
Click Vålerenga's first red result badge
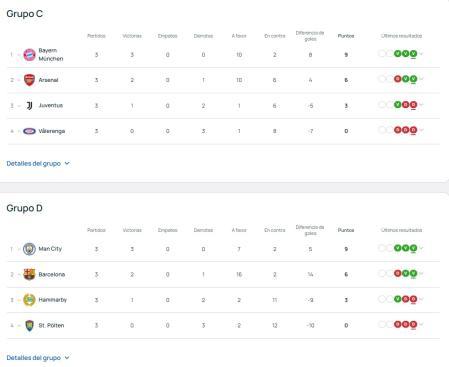[x=397, y=130]
